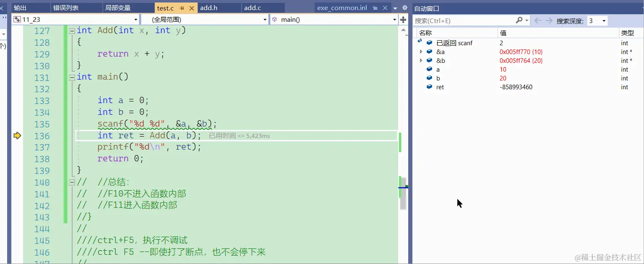Open search options dropdown beside the magnifier
Image resolution: width=644 pixels, height=264 pixels.
[x=527, y=20]
